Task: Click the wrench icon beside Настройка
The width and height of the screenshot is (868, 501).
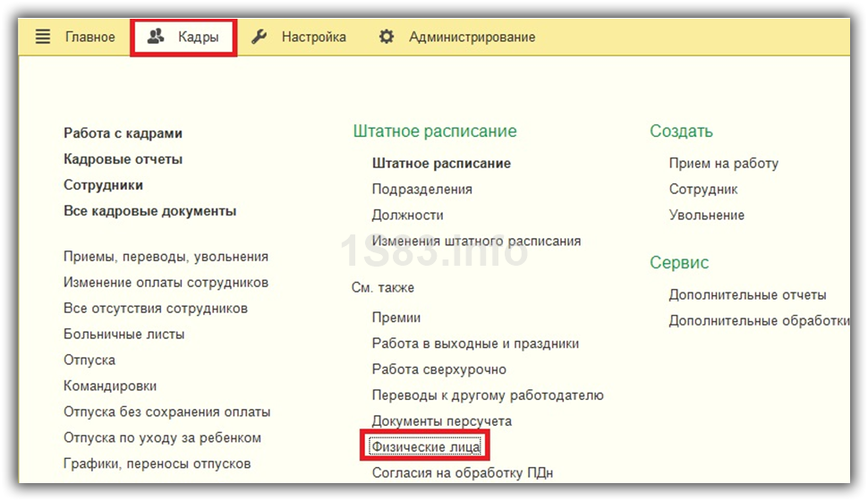Action: click(260, 38)
